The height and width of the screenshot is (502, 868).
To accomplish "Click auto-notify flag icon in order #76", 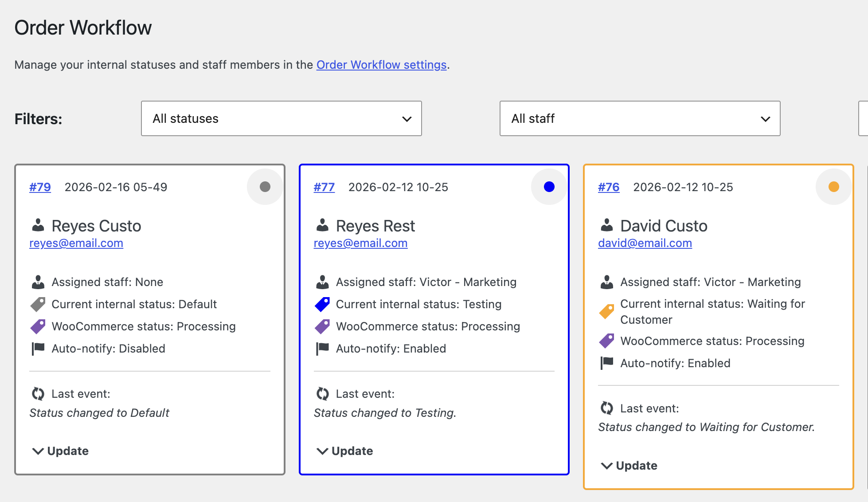I will [607, 363].
